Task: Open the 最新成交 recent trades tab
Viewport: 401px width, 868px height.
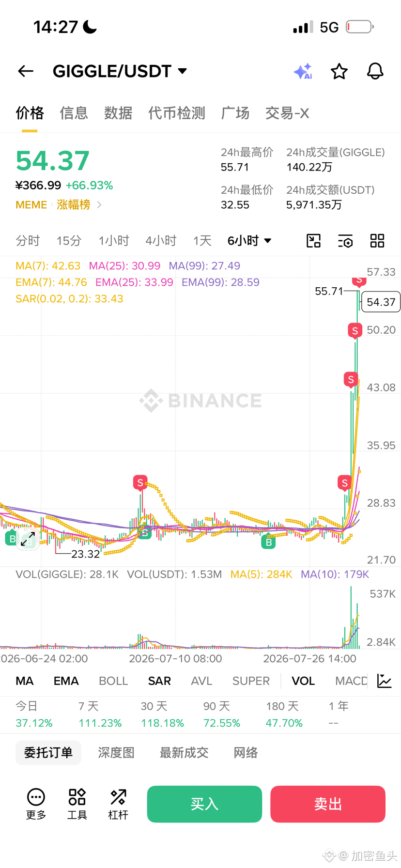Action: pyautogui.click(x=184, y=753)
